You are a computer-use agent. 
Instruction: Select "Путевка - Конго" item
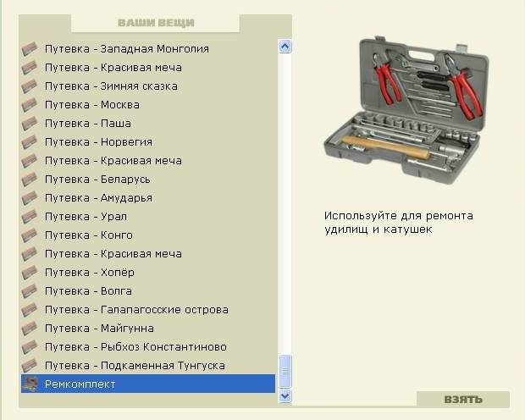point(147,235)
